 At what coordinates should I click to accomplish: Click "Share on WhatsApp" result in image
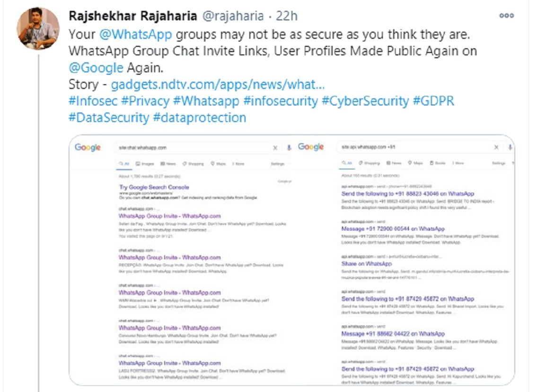coord(367,264)
